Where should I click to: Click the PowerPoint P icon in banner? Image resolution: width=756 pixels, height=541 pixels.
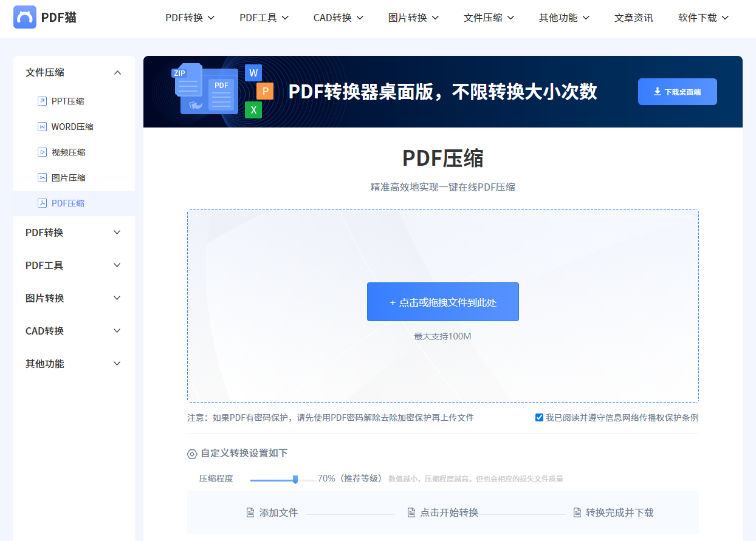pyautogui.click(x=265, y=91)
